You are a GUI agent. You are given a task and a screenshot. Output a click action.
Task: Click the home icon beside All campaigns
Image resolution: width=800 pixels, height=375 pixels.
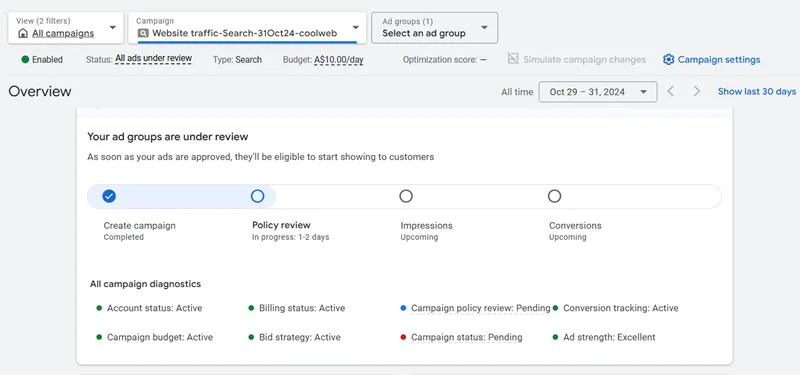22,34
